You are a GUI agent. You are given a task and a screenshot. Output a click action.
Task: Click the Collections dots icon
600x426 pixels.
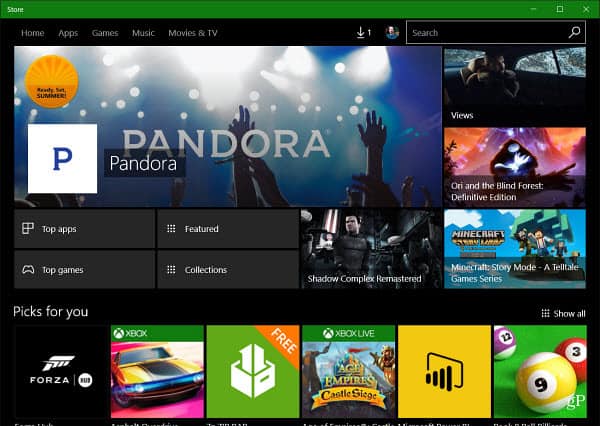(x=171, y=269)
